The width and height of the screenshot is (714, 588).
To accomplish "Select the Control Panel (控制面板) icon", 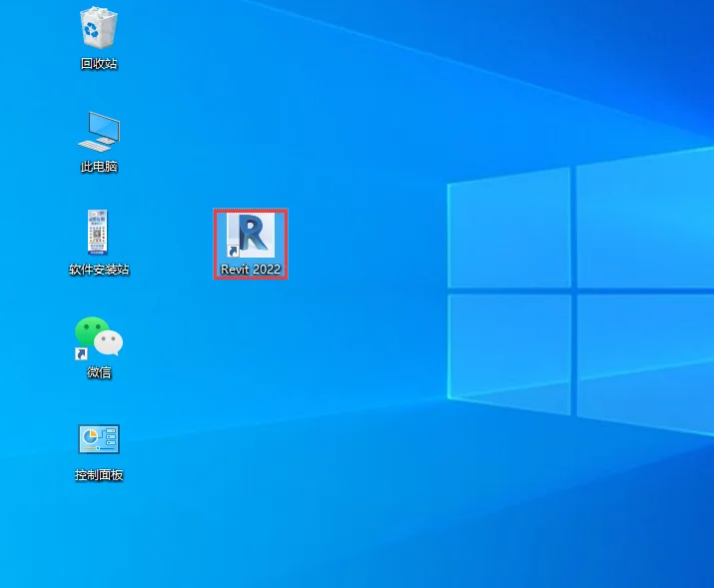I will 99,439.
